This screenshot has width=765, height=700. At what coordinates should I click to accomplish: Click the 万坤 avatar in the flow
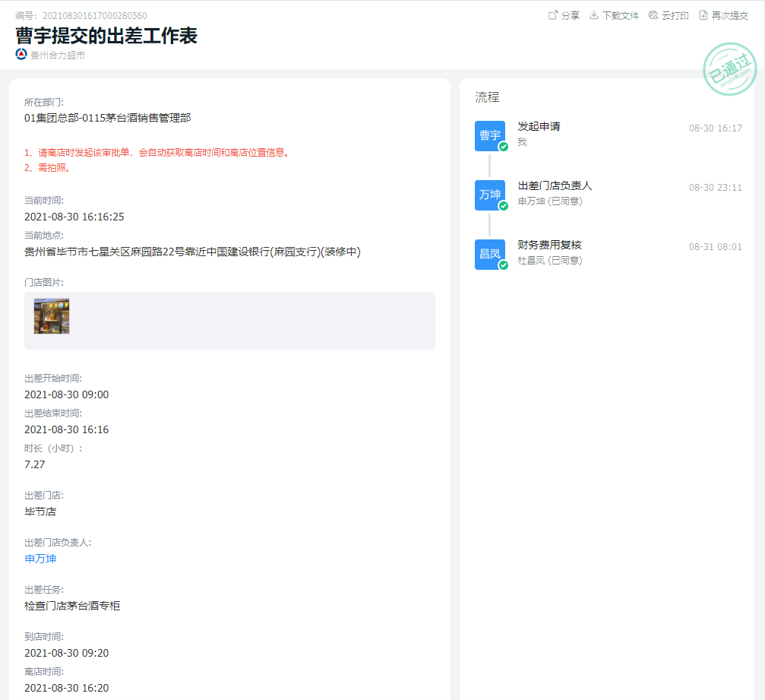[489, 195]
